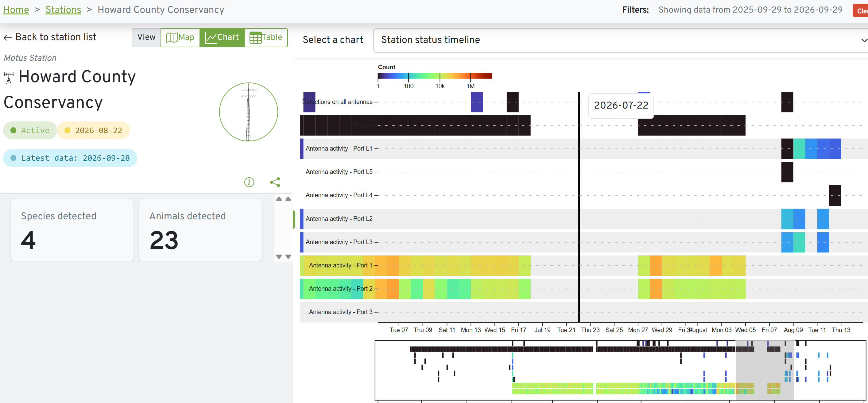
Task: Click the antenna tower icon beside Howard County
Action: [9, 78]
